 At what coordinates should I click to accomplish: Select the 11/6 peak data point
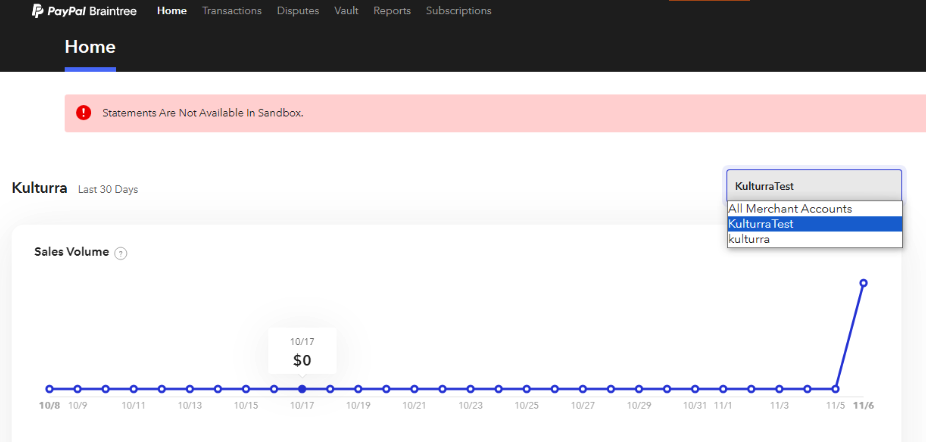tap(863, 283)
